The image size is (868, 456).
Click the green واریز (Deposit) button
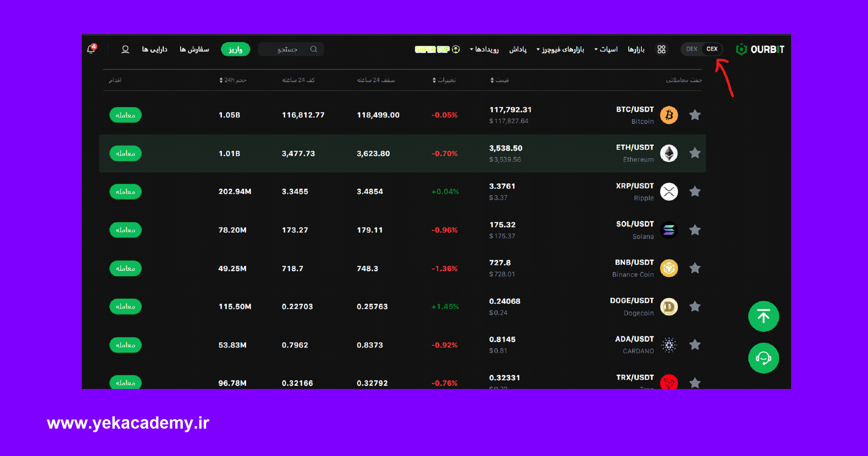[x=235, y=49]
